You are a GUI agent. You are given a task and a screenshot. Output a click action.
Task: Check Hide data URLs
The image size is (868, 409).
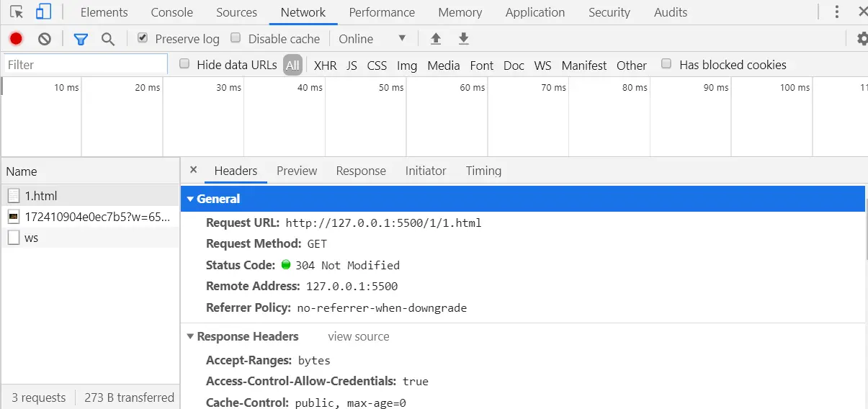(184, 64)
